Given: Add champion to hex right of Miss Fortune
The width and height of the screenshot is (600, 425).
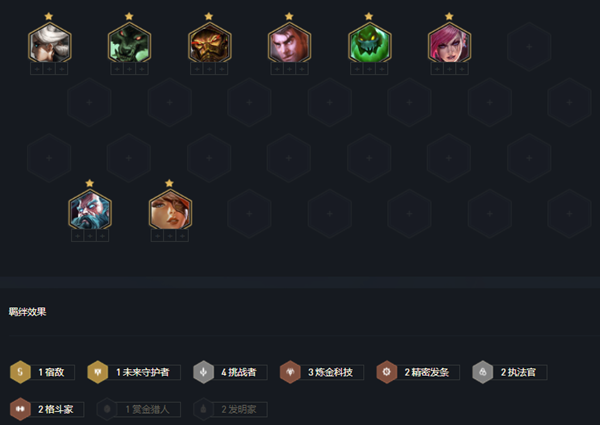Looking at the screenshot, I should 249,213.
